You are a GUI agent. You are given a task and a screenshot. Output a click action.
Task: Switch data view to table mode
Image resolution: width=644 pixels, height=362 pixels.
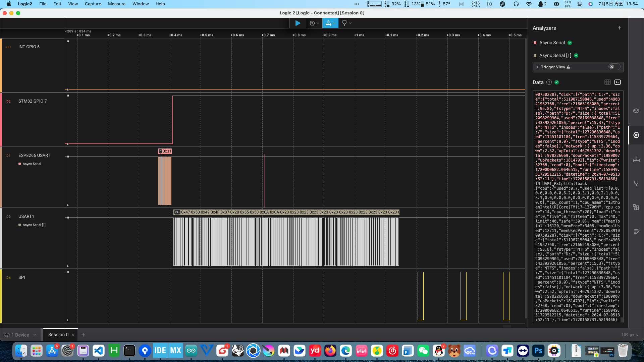click(x=607, y=82)
